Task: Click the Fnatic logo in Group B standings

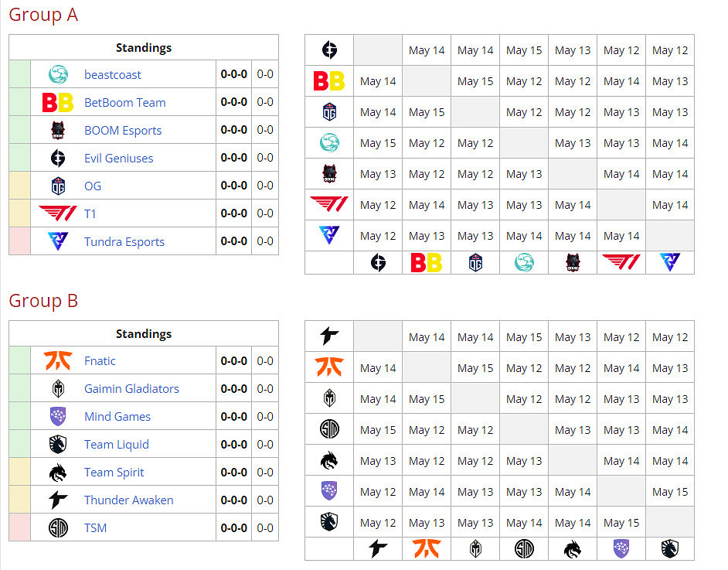Action: click(58, 361)
